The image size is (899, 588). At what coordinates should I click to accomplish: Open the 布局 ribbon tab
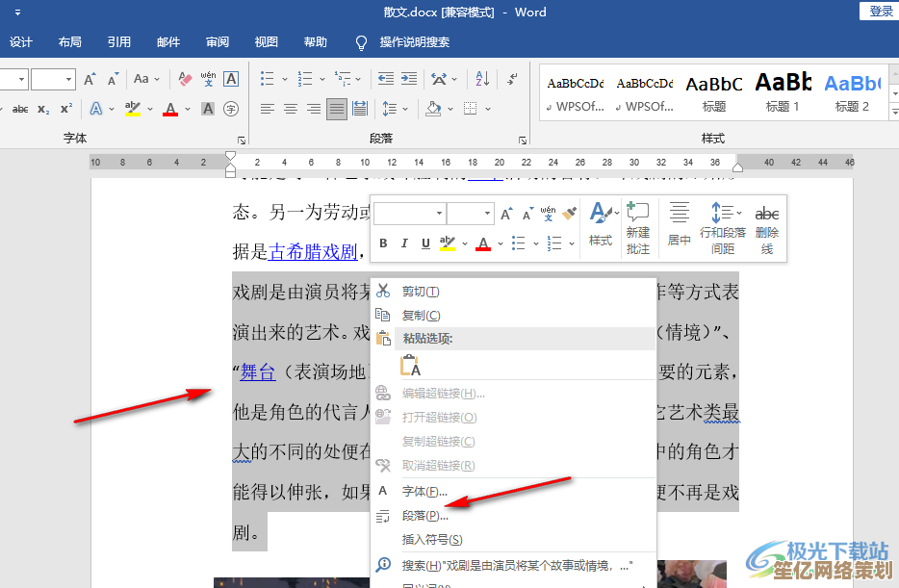point(70,41)
